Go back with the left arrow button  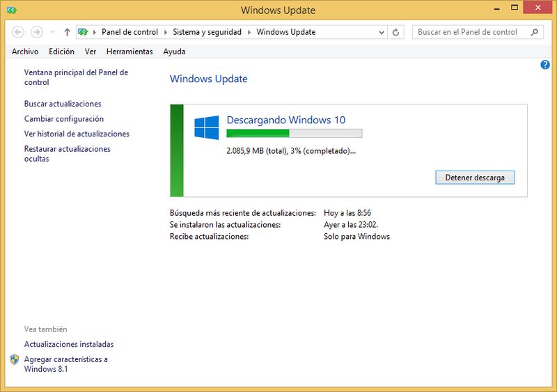coord(18,32)
